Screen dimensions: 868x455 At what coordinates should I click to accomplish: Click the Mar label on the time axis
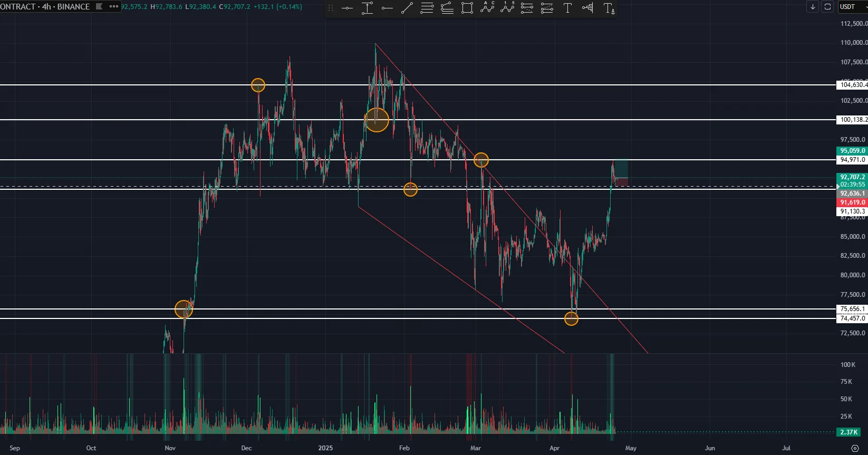476,448
